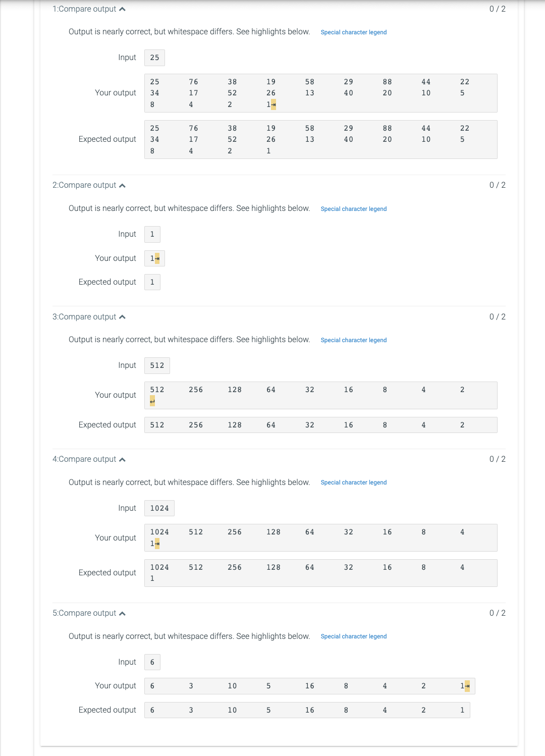Open the Special character legend for test 5
545x756 pixels.
click(353, 636)
